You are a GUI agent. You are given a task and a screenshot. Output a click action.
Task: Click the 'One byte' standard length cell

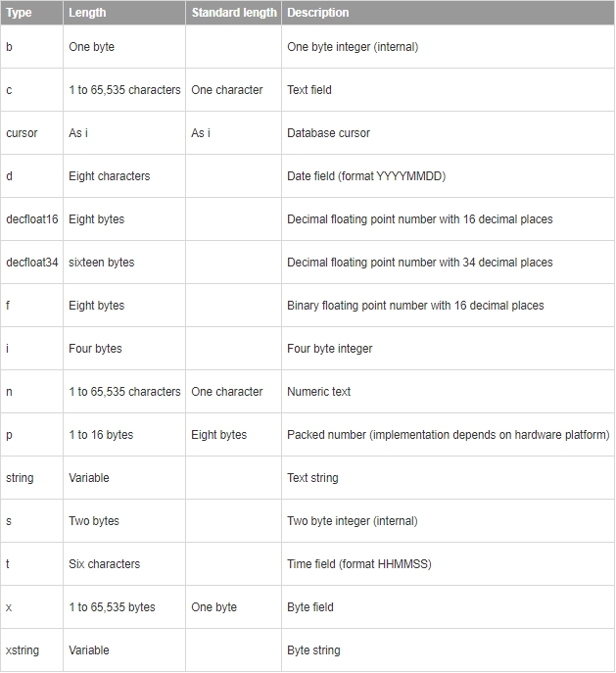point(214,607)
